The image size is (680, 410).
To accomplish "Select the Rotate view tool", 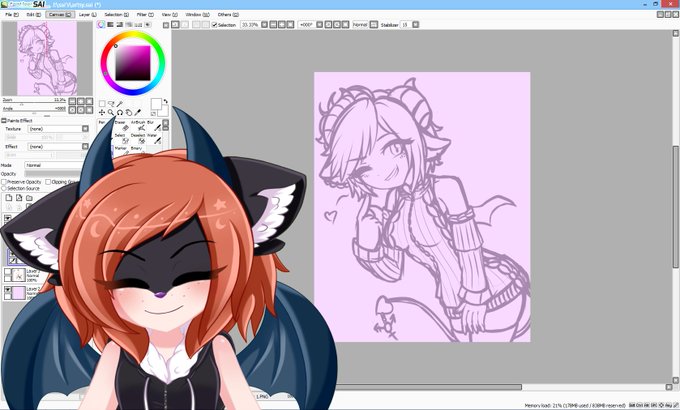I will 120,112.
